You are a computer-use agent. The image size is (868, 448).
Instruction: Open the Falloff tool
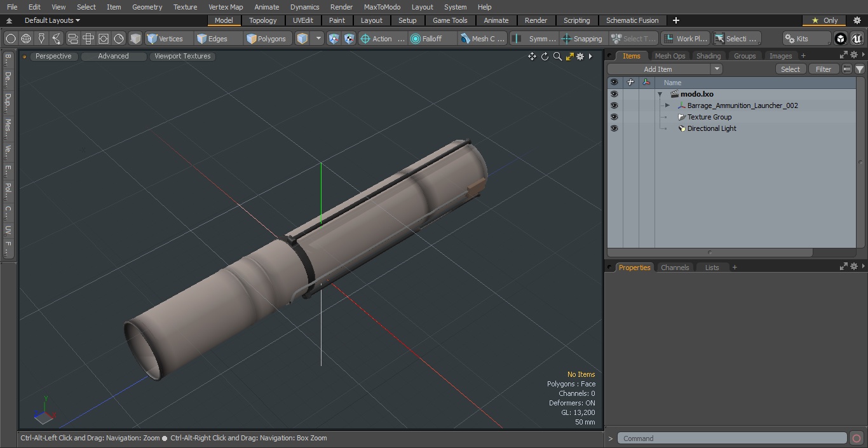(x=433, y=39)
